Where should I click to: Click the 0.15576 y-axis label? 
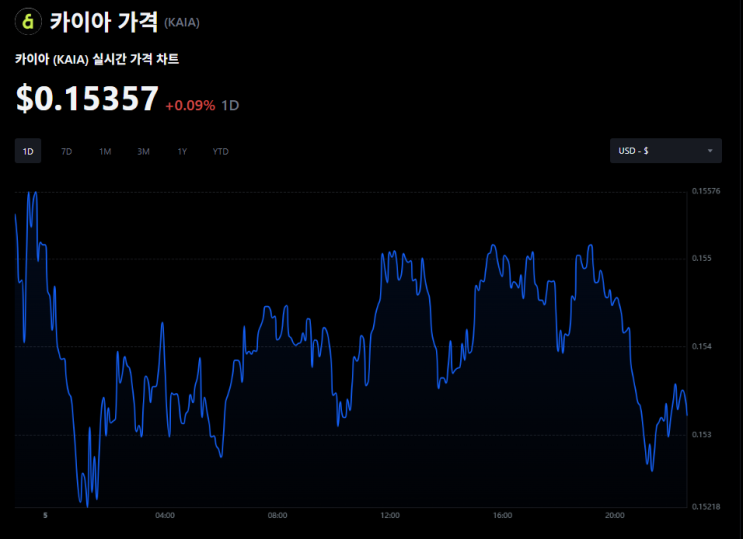[706, 191]
